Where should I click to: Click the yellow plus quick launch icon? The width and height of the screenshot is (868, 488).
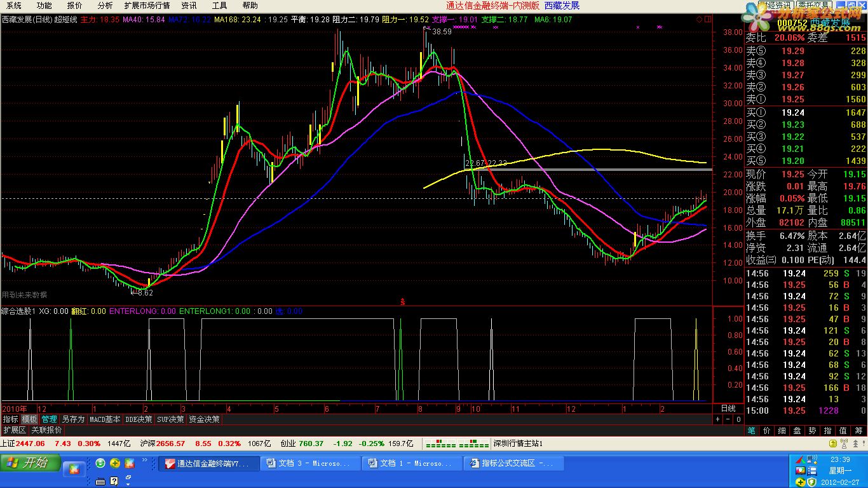115,463
